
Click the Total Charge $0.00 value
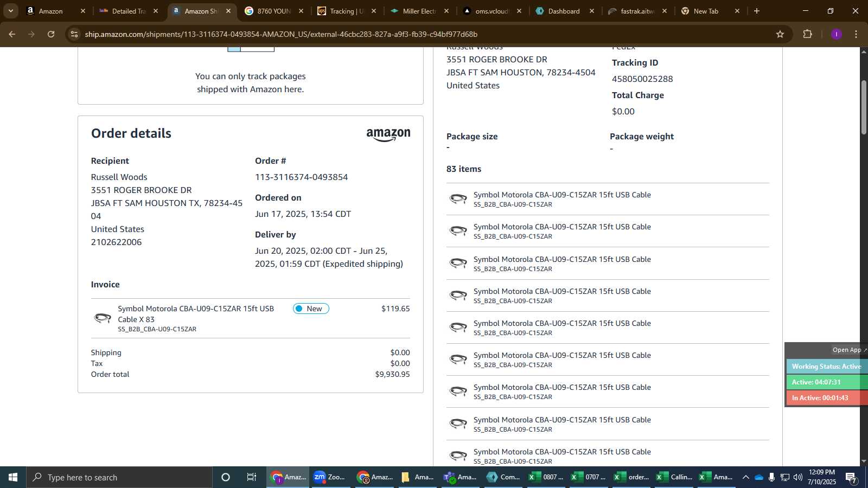623,112
